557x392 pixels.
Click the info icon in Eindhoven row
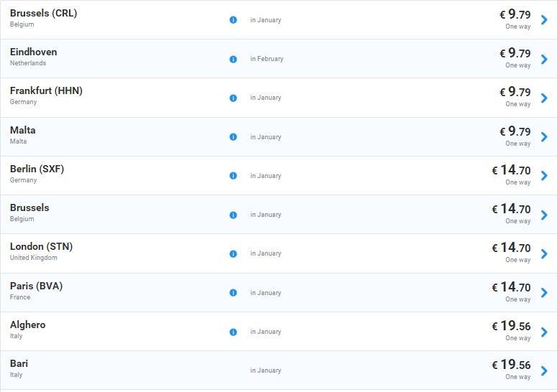click(233, 59)
